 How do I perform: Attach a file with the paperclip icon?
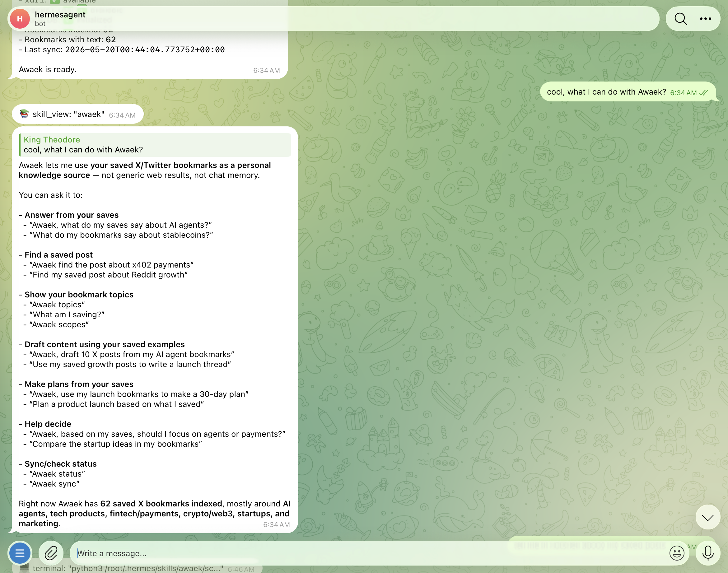[x=51, y=553]
